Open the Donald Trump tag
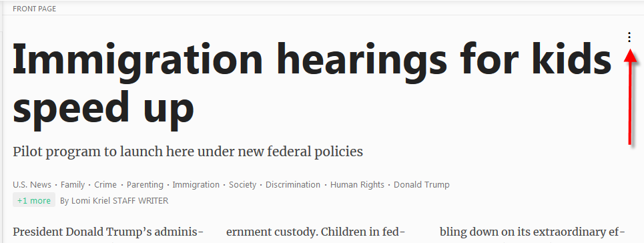The image size is (644, 243). tap(422, 185)
